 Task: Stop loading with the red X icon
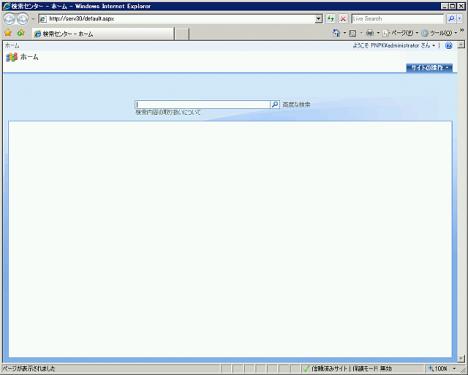[x=343, y=19]
